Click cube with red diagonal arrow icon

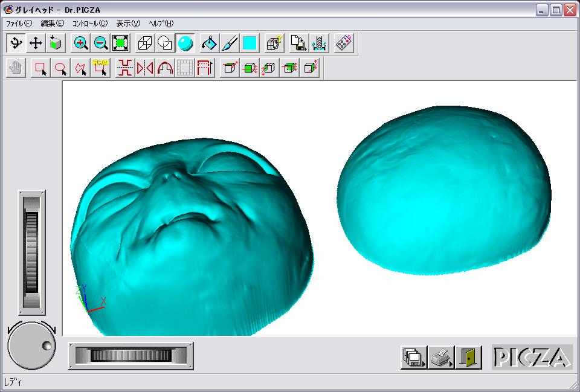(x=230, y=68)
